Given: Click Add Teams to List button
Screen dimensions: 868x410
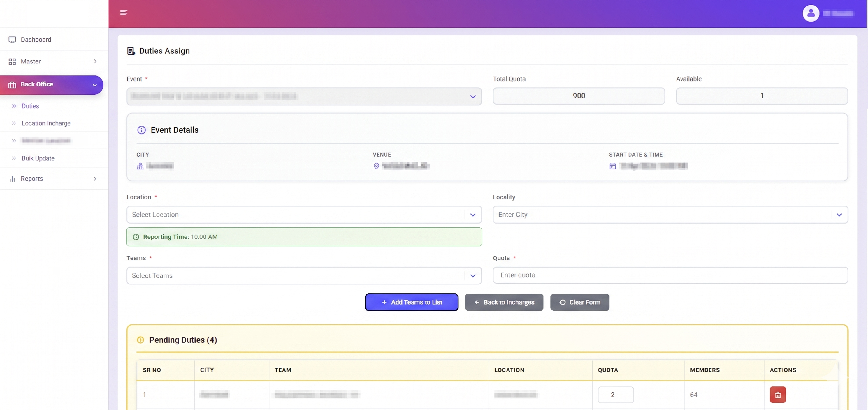Looking at the screenshot, I should tap(412, 302).
